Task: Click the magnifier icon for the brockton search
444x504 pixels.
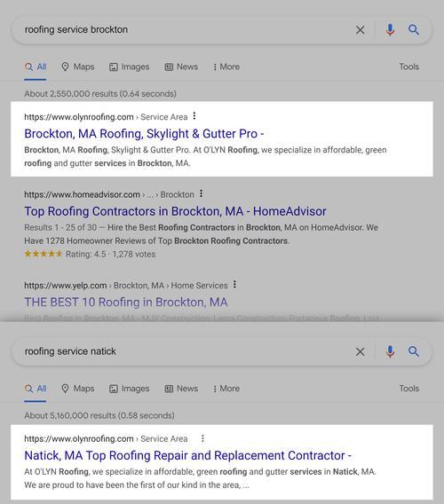Action: tap(414, 30)
